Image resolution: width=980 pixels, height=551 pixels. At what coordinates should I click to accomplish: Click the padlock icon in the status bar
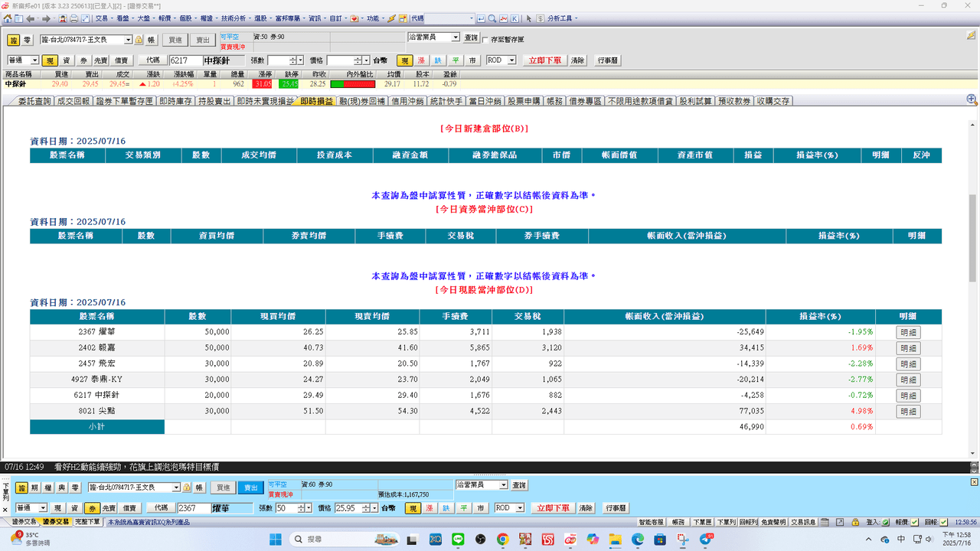pos(854,522)
